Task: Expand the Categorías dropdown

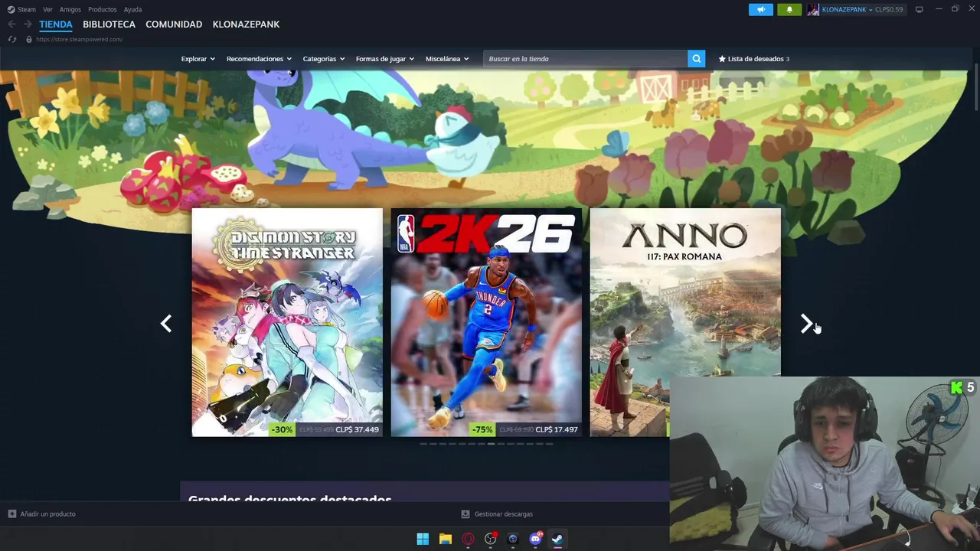Action: (324, 59)
